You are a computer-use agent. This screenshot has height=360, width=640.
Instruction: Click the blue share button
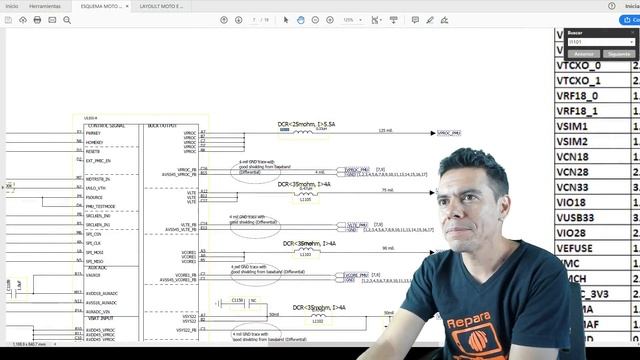pyautogui.click(x=630, y=20)
